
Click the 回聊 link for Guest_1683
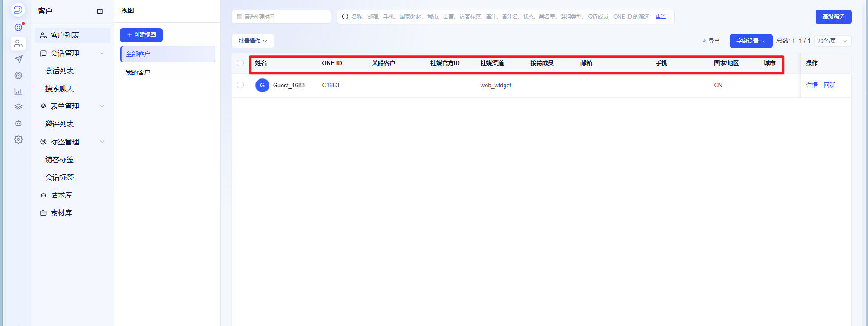829,85
